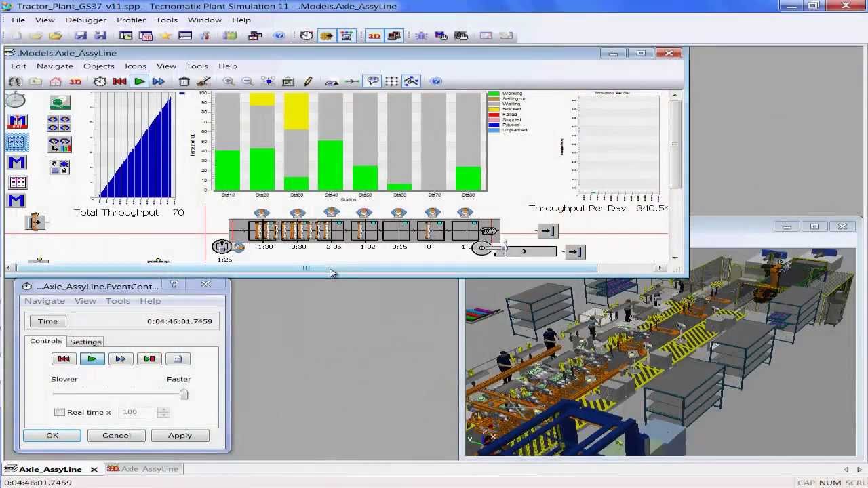This screenshot has width=868, height=488.
Task: Click the frame toolbar red 3D icon
Action: [x=75, y=81]
